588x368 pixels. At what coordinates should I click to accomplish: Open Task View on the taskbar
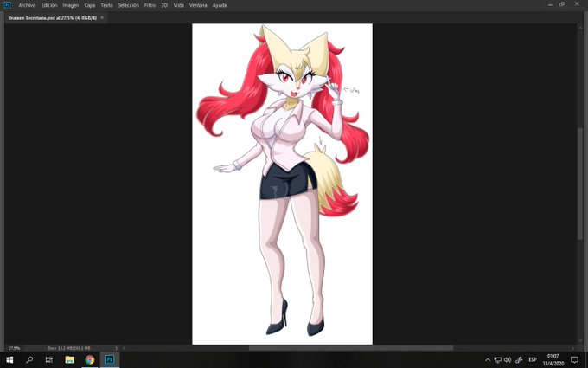click(x=49, y=359)
